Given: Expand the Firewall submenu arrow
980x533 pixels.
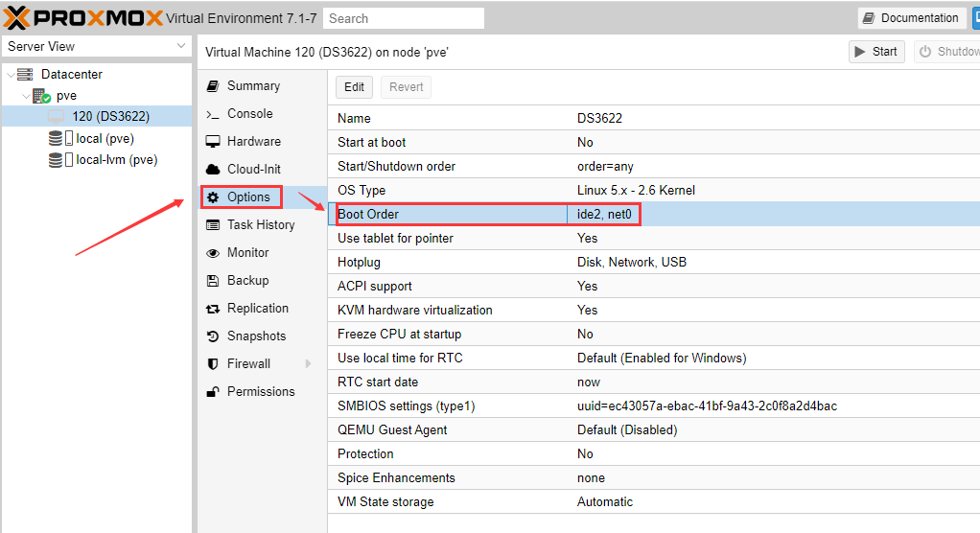Looking at the screenshot, I should pos(308,364).
